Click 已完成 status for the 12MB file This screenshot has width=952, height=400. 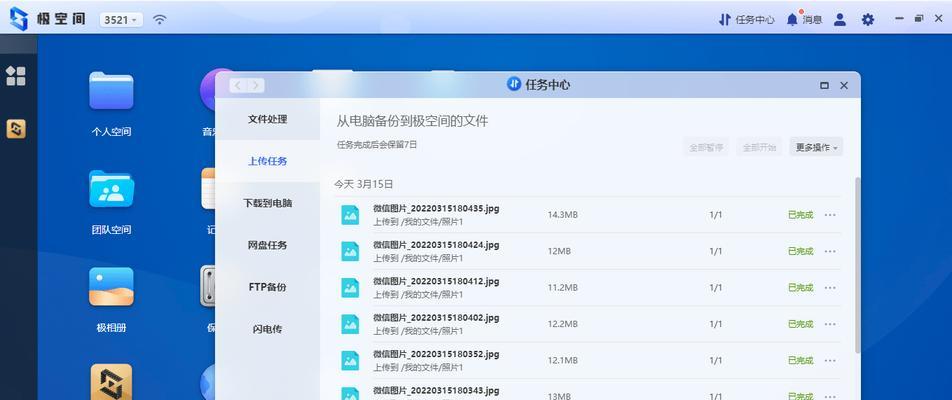coord(800,251)
